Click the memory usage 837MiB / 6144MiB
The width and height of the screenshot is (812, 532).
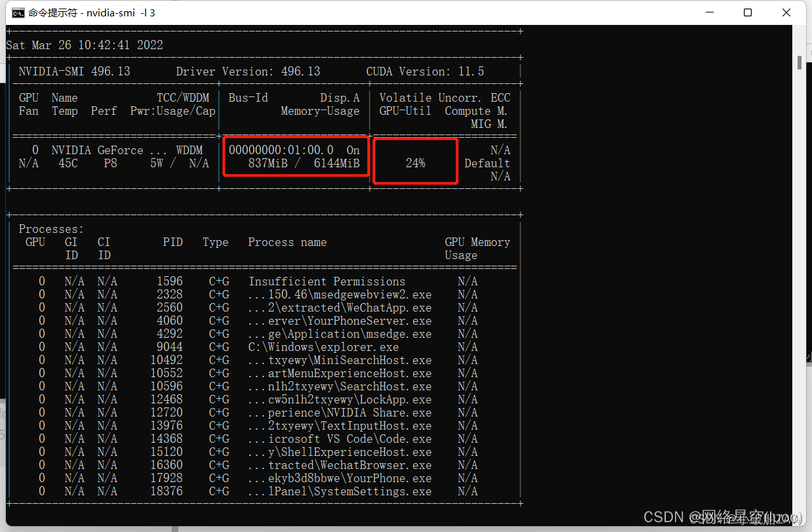(x=304, y=163)
